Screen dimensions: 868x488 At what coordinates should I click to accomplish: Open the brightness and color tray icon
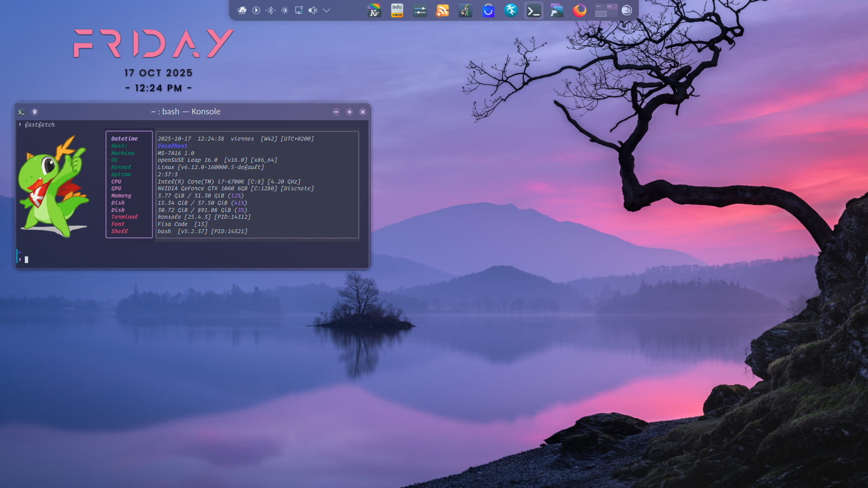[x=285, y=10]
